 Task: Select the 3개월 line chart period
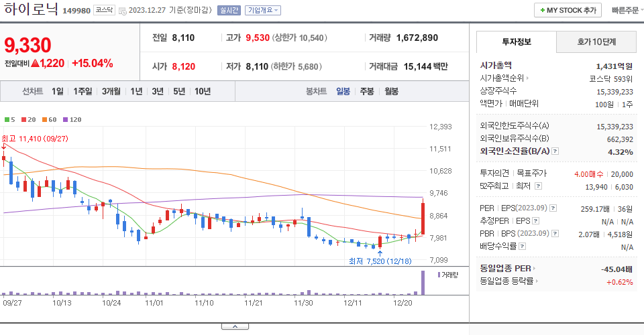(111, 91)
